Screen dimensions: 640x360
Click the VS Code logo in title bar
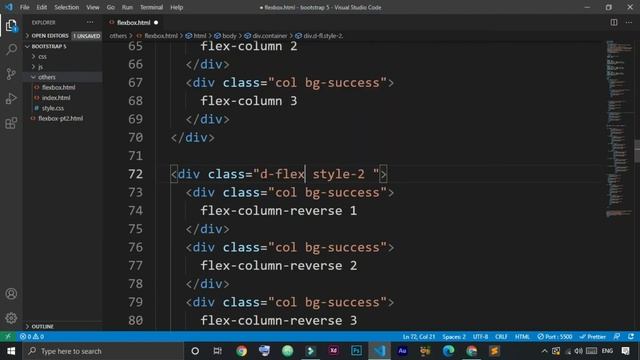pyautogui.click(x=9, y=7)
